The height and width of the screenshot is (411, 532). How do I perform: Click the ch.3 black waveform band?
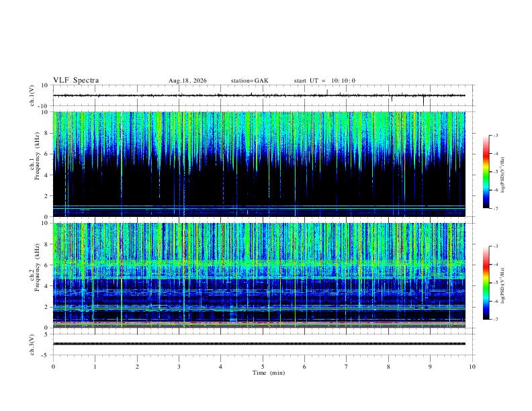point(259,344)
